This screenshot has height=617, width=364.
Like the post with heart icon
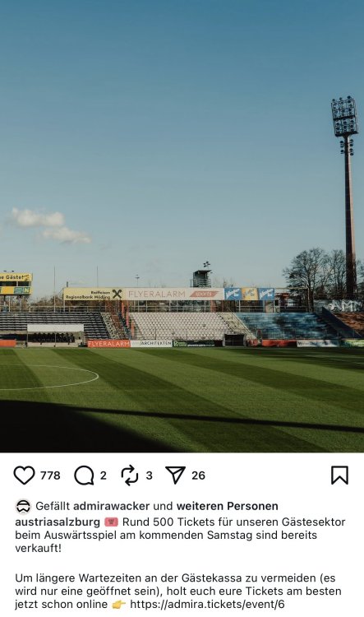tap(24, 476)
